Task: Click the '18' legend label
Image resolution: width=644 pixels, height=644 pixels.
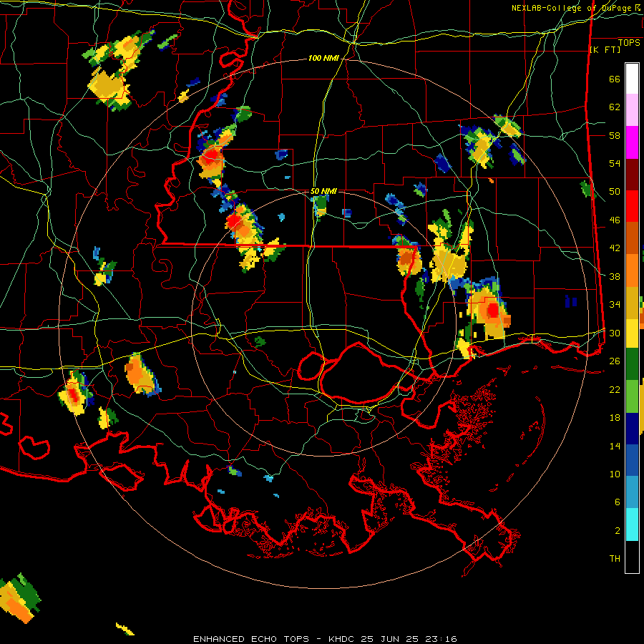Action: pyautogui.click(x=615, y=418)
